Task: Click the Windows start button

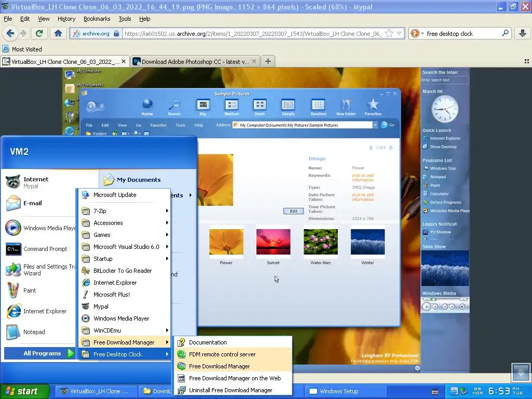Action: pos(25,391)
